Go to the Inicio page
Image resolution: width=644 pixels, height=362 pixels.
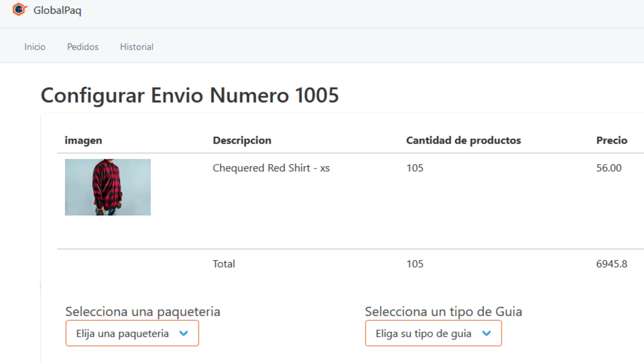tap(35, 47)
